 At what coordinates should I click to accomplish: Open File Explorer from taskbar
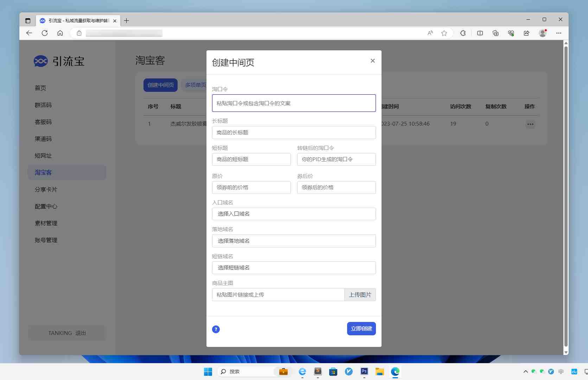pos(379,372)
